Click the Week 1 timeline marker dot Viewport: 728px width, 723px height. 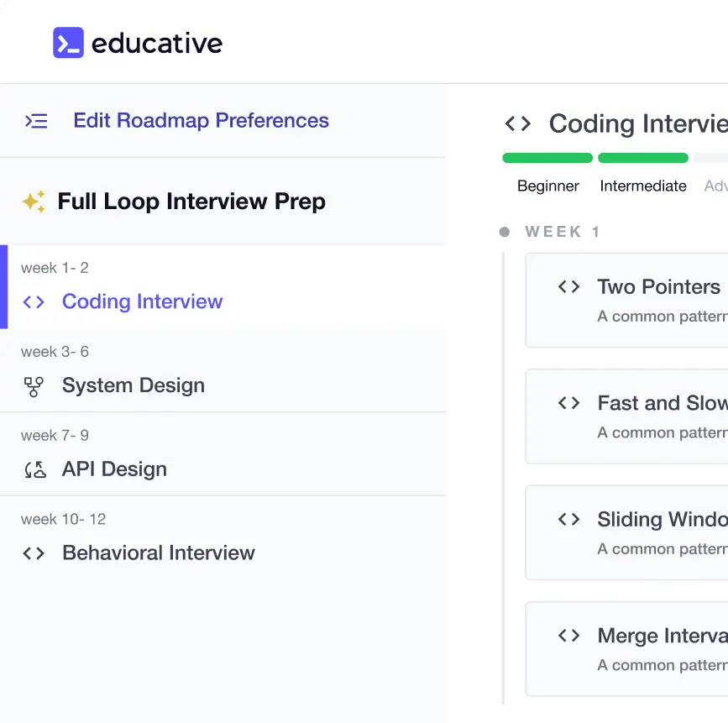504,233
